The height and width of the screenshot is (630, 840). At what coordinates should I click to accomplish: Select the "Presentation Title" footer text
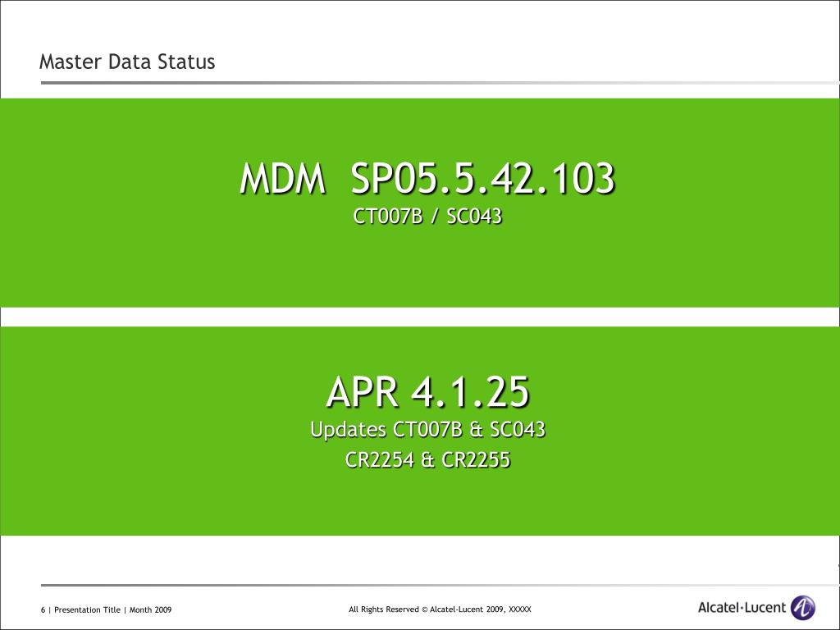tap(87, 610)
